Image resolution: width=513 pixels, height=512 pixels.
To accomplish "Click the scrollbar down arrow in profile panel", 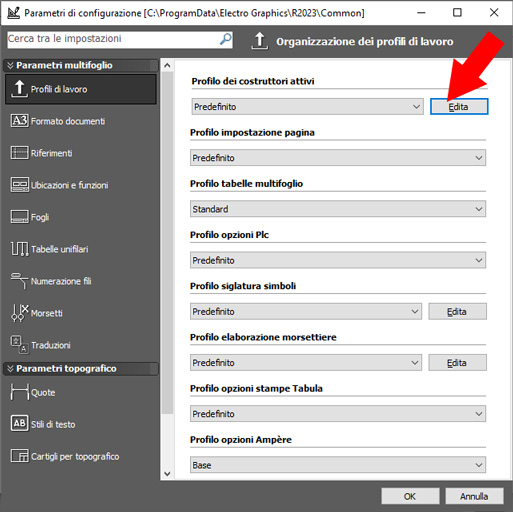I will [167, 474].
